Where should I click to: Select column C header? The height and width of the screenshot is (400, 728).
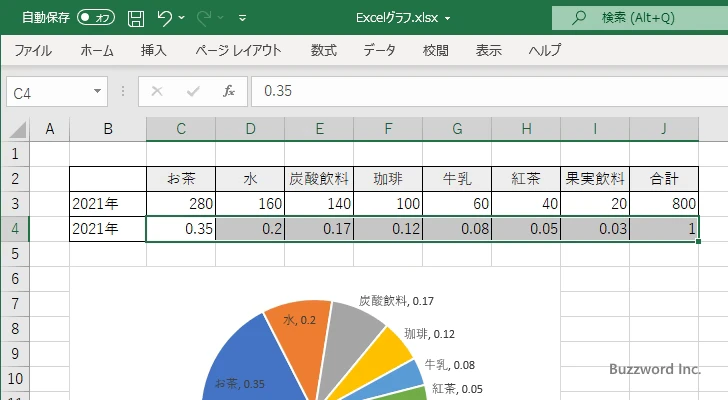coord(181,129)
